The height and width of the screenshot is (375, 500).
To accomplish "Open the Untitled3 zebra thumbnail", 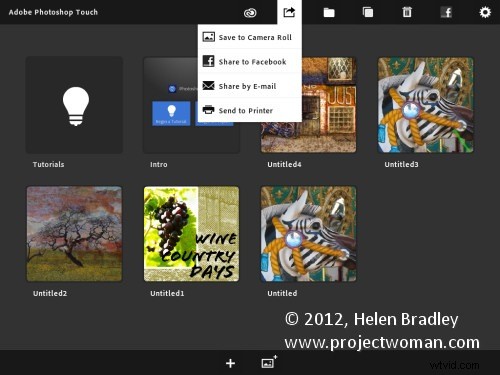I will [x=425, y=105].
